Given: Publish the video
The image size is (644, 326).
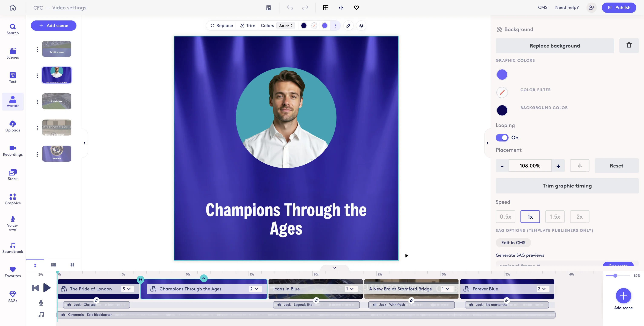Looking at the screenshot, I should click(619, 7).
